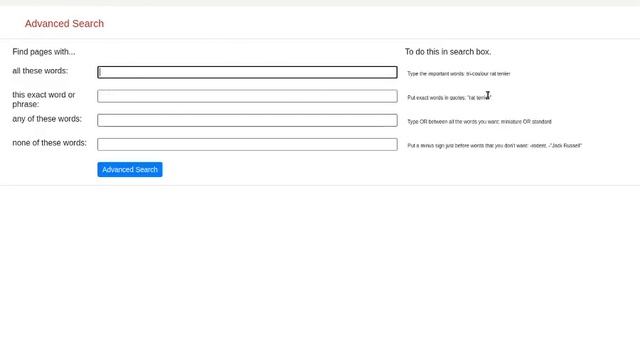Click the 'any of these words:' label
Viewport: 640px width, 360px height.
[x=47, y=119]
